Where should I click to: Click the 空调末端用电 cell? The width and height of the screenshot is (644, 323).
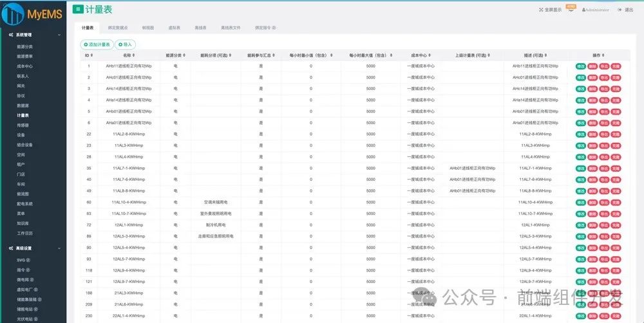(x=216, y=202)
